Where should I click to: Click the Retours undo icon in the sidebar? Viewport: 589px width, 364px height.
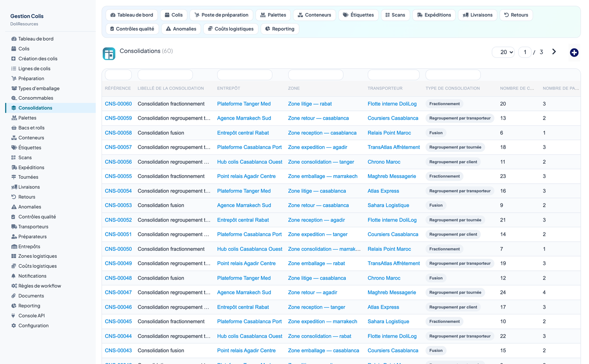point(14,197)
